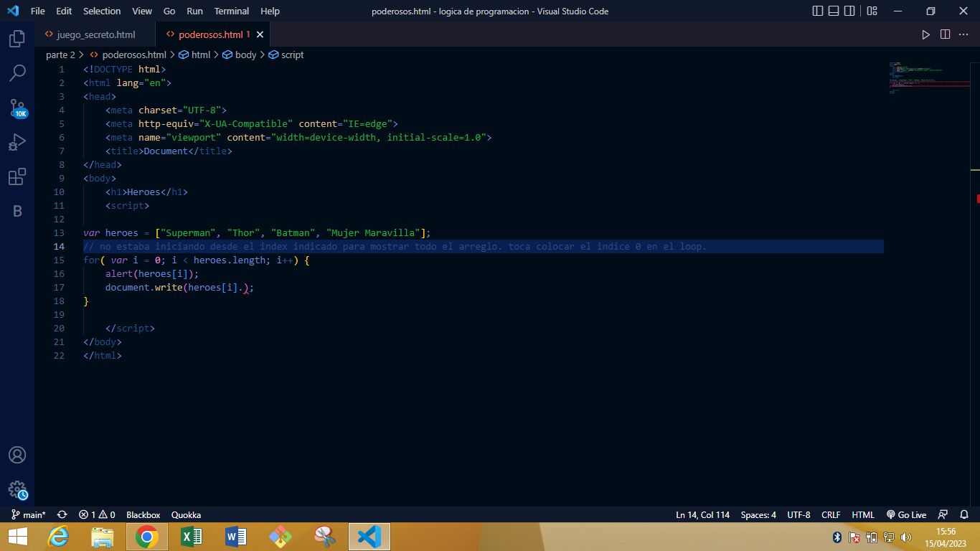Change language mode HTML

(x=863, y=514)
